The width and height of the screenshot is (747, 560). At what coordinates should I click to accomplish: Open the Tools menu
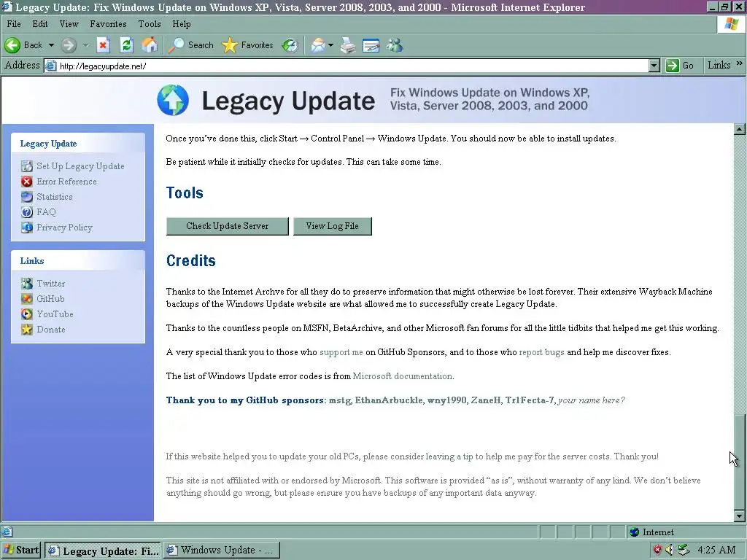tap(150, 24)
